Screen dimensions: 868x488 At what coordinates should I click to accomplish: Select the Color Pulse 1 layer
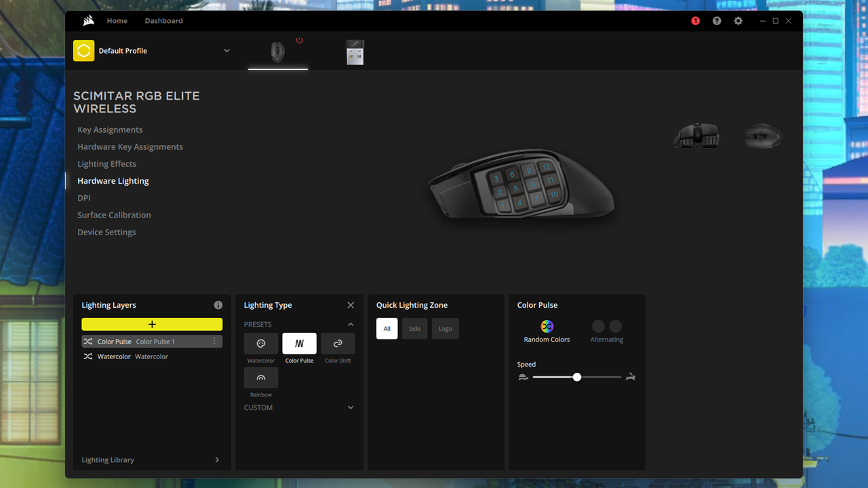click(x=152, y=342)
